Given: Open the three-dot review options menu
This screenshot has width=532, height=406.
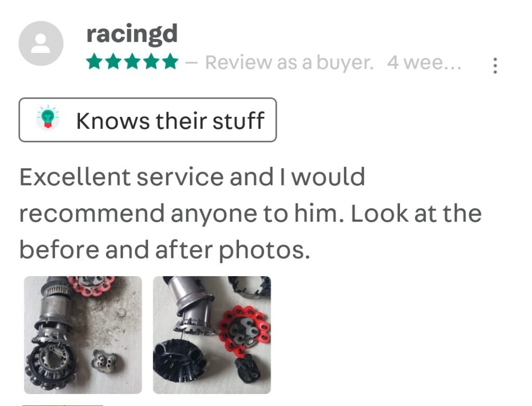Looking at the screenshot, I should coord(495,65).
